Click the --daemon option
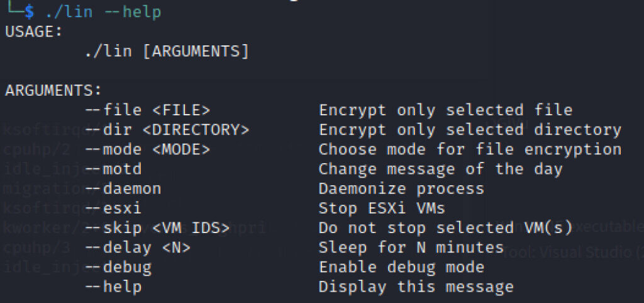Image resolution: width=644 pixels, height=303 pixels. click(123, 189)
